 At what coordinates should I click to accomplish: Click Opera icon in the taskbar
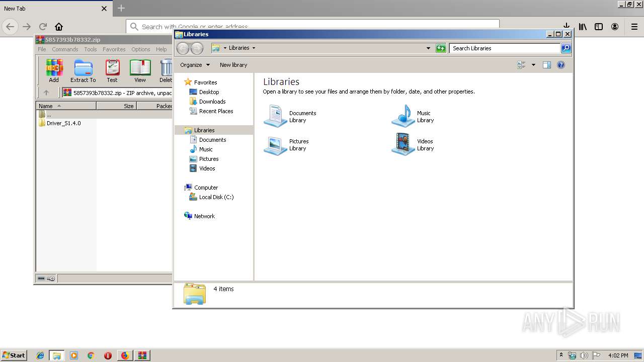pyautogui.click(x=108, y=355)
